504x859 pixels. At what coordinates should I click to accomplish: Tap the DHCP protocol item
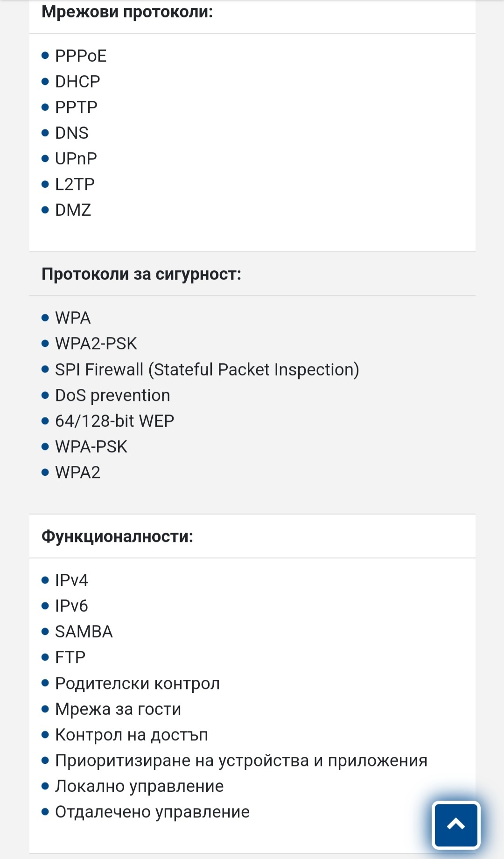(x=77, y=82)
